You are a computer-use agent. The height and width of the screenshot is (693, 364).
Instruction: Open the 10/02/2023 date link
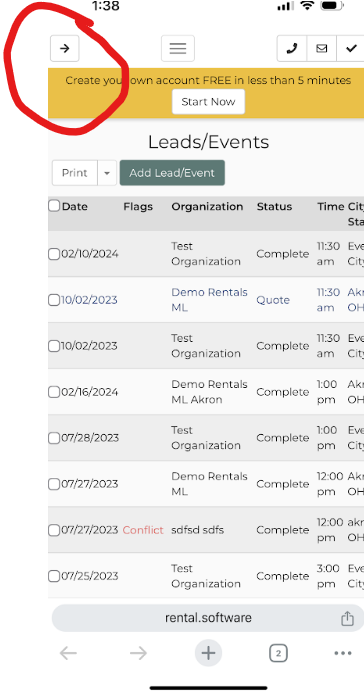90,300
